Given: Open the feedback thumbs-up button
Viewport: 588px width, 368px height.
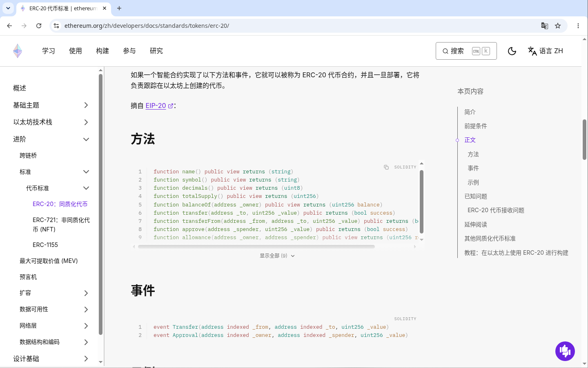Looking at the screenshot, I should point(565,351).
